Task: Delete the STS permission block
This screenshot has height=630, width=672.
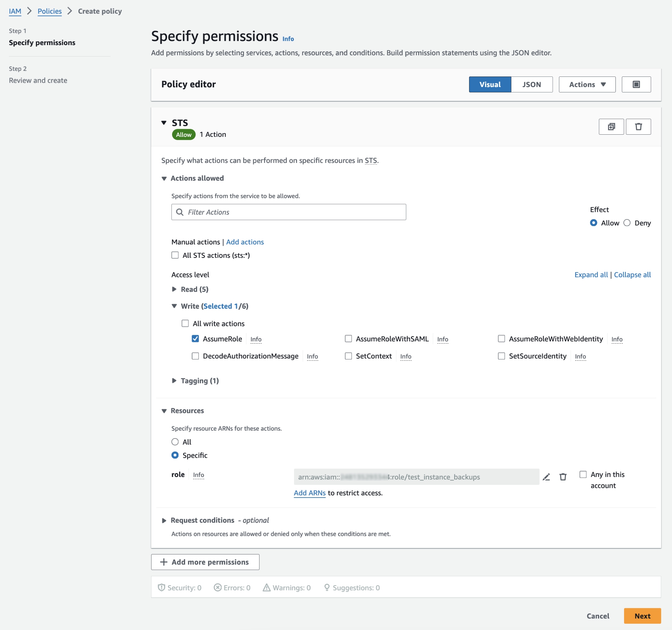Action: [x=638, y=127]
